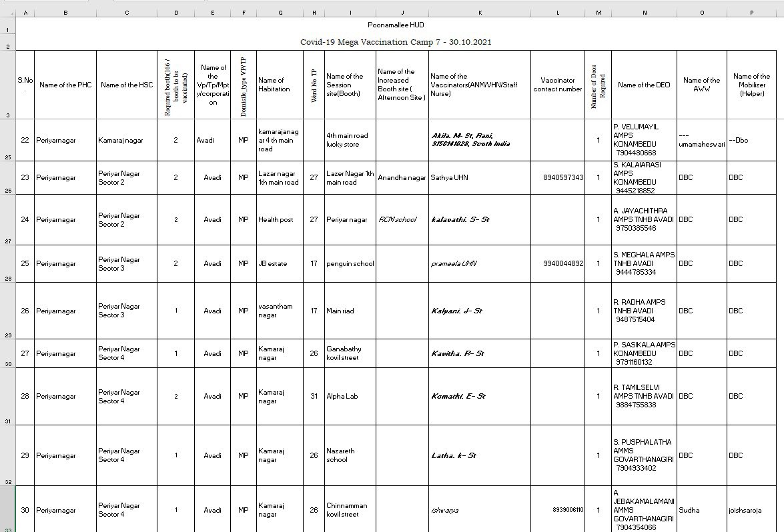Click the 'S. KALAIARASI AMPS KONAMBEDU' cell

point(644,178)
